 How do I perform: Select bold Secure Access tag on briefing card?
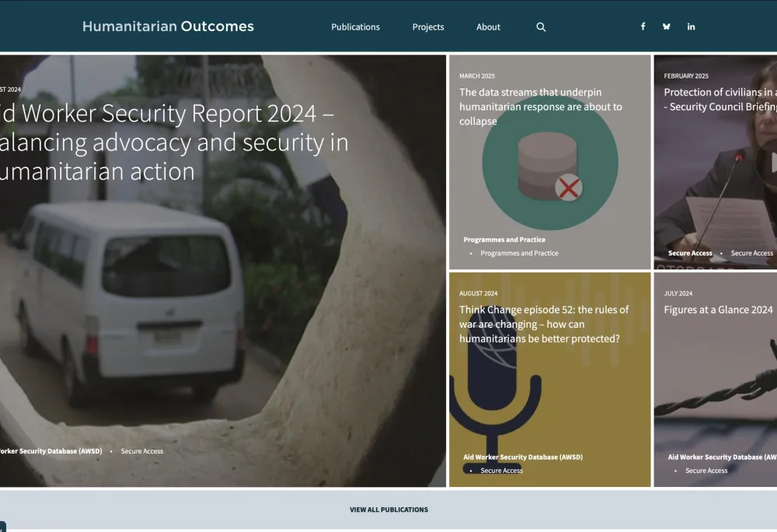(690, 253)
